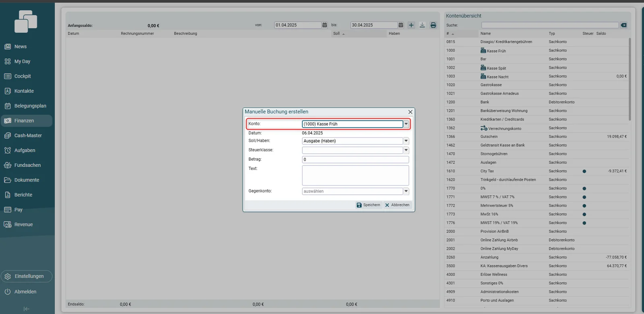This screenshot has height=314, width=644.
Task: Click the download export icon
Action: (422, 25)
